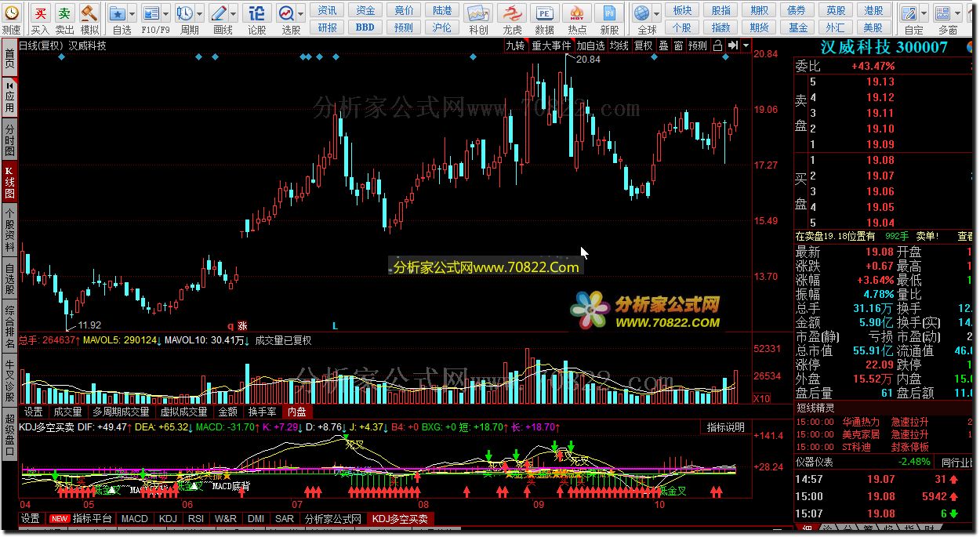Click the 卖出 sell icon
980x537 pixels.
64,13
